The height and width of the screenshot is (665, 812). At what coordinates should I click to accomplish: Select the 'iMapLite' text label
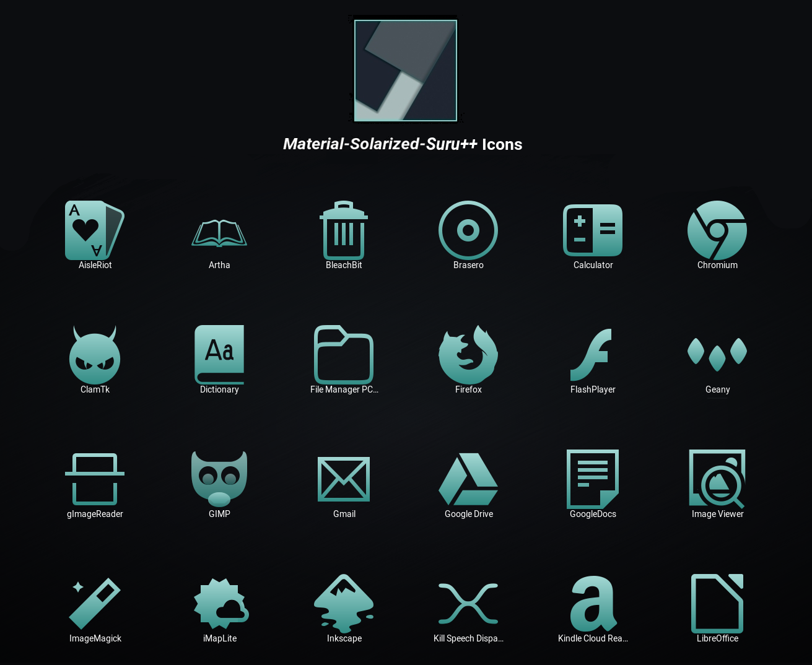pyautogui.click(x=219, y=638)
